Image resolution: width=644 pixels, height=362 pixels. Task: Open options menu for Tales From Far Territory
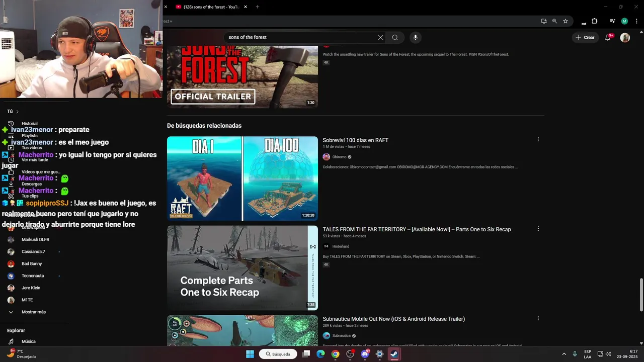point(538,229)
